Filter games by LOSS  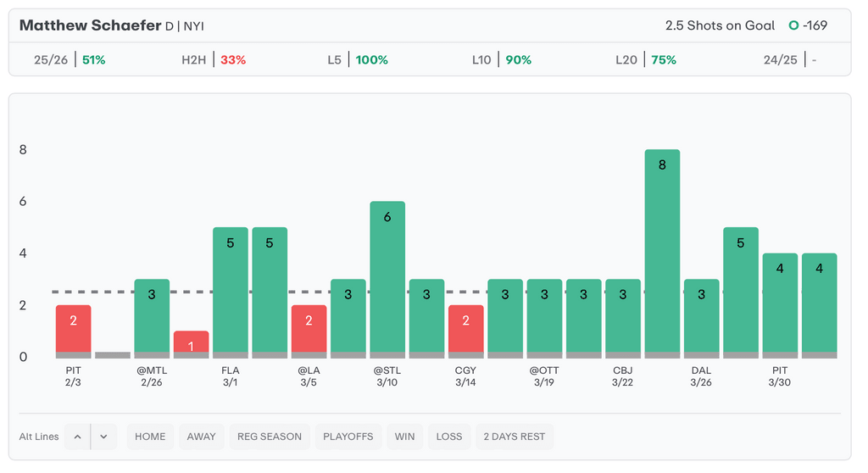coord(448,437)
